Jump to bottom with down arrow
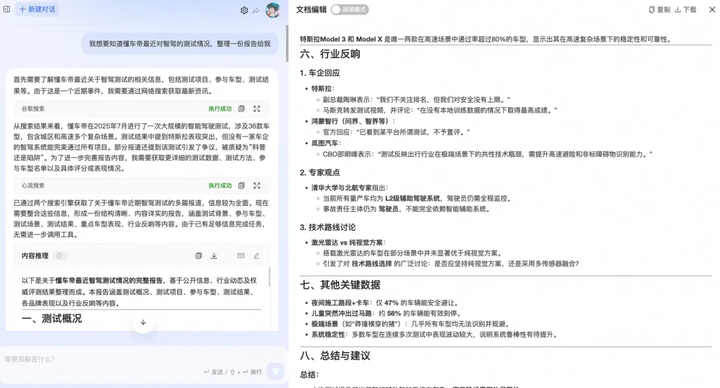Screen dimensions: 720x388 click(x=143, y=322)
